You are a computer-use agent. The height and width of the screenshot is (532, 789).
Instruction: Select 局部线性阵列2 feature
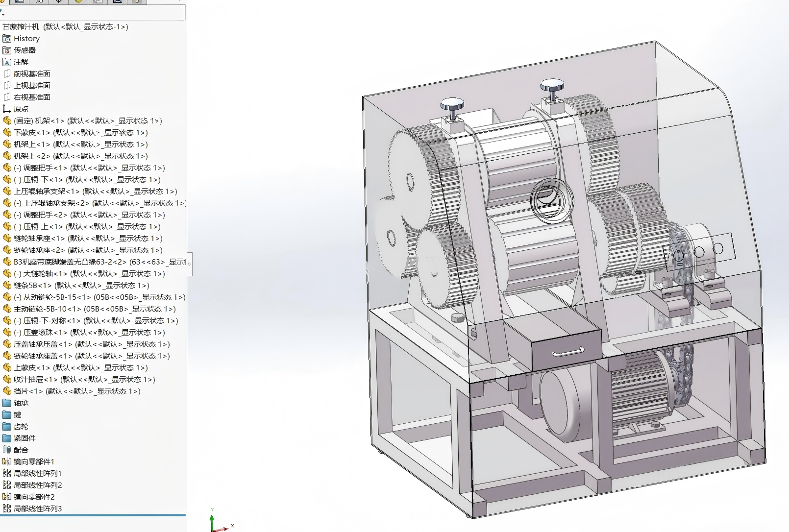[x=38, y=485]
